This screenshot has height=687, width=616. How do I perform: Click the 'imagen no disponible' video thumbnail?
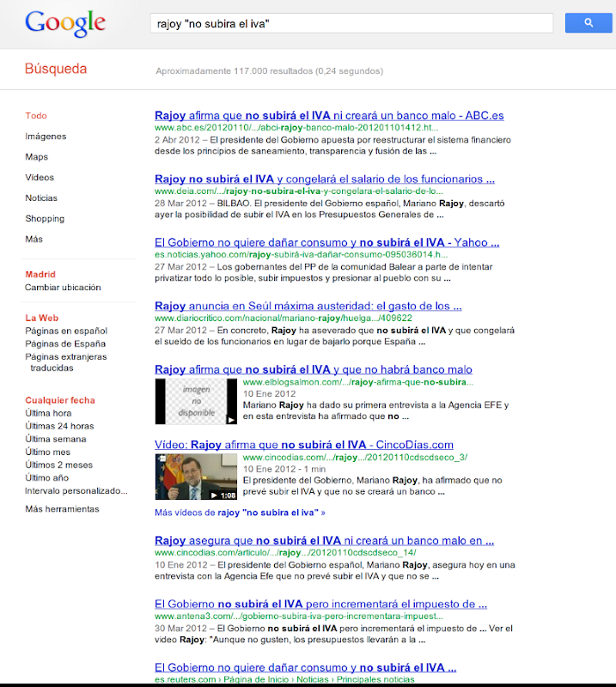coord(196,401)
